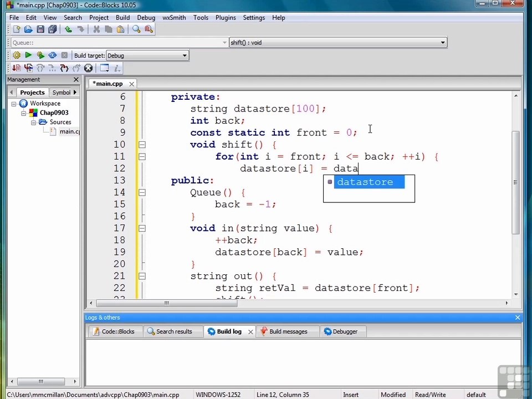Open the Build target Debug dropdown
The image size is (532, 399).
point(147,55)
